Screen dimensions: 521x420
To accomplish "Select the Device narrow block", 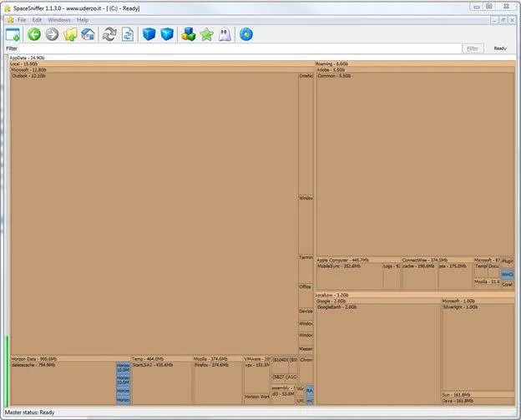I will pos(306,314).
